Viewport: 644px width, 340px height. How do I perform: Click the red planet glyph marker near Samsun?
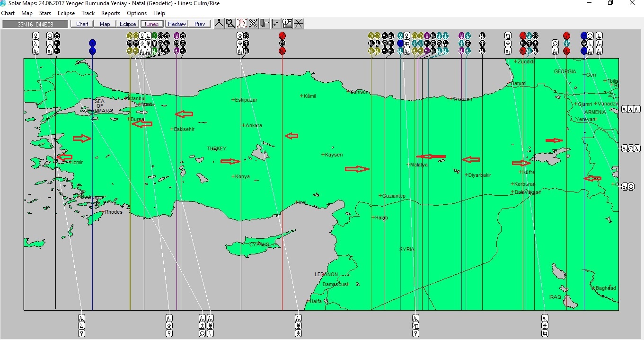pyautogui.click(x=282, y=35)
